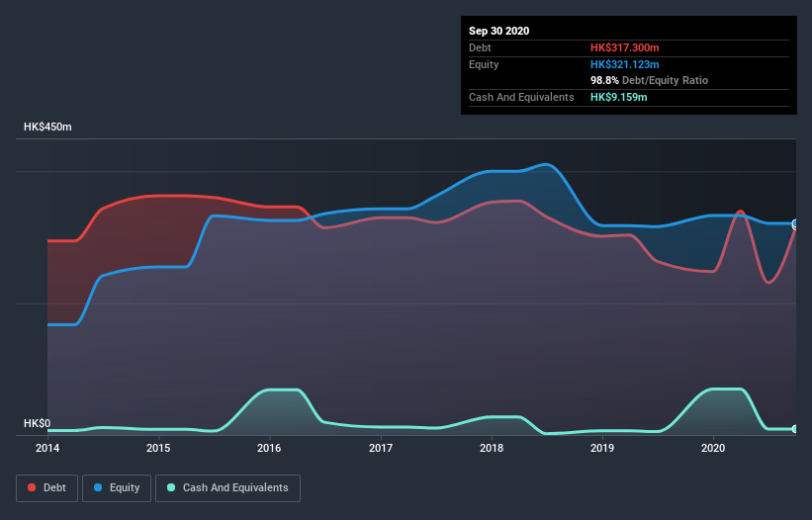Select the 2016 x-axis label
This screenshot has height=520, width=812.
click(269, 448)
